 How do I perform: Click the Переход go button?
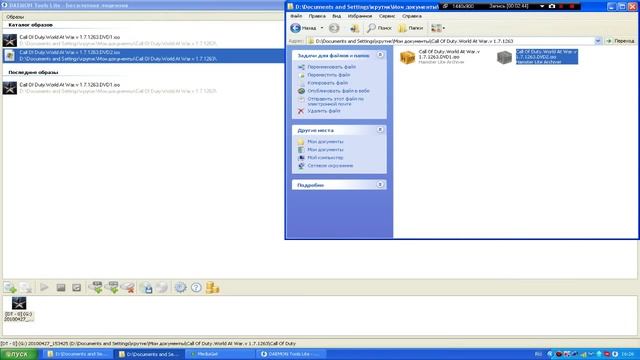(620, 41)
